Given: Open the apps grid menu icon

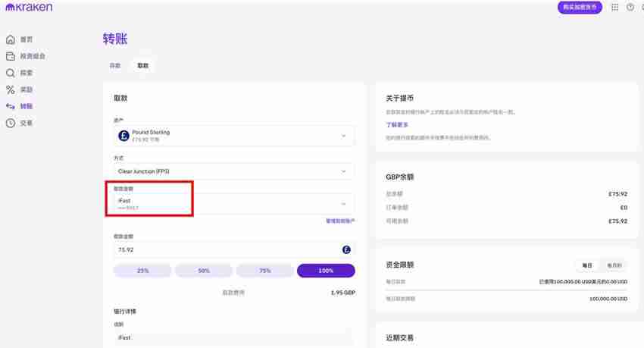Looking at the screenshot, I should click(614, 8).
